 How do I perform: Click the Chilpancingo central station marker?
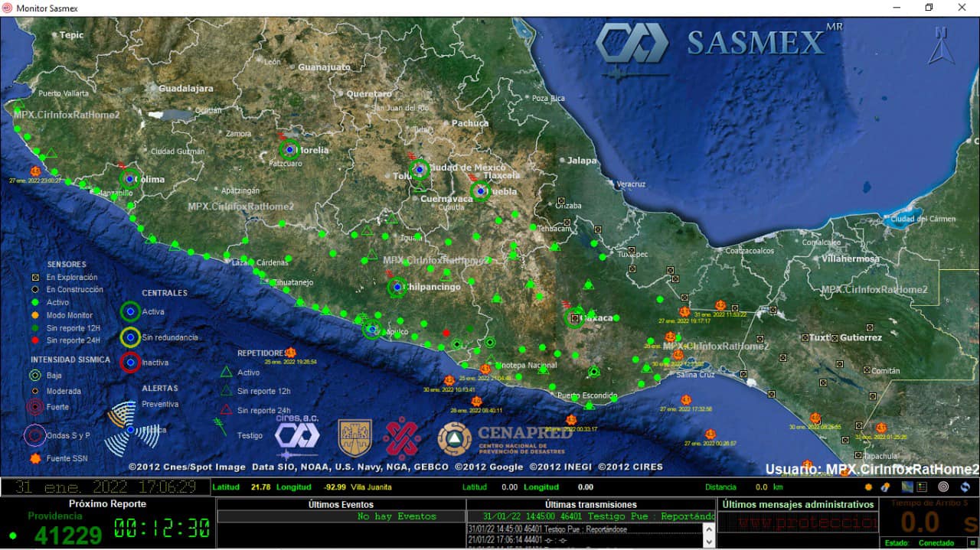coord(397,288)
